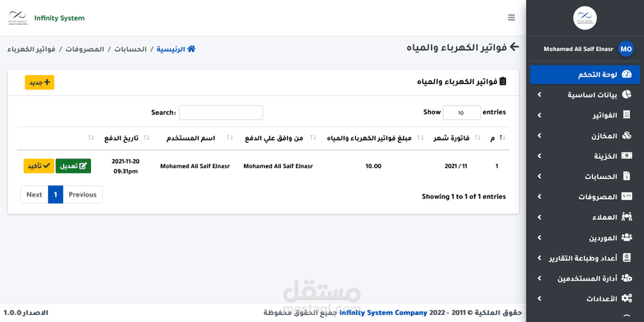Click the treasury money icon in sidebar
644x322 pixels.
[626, 156]
